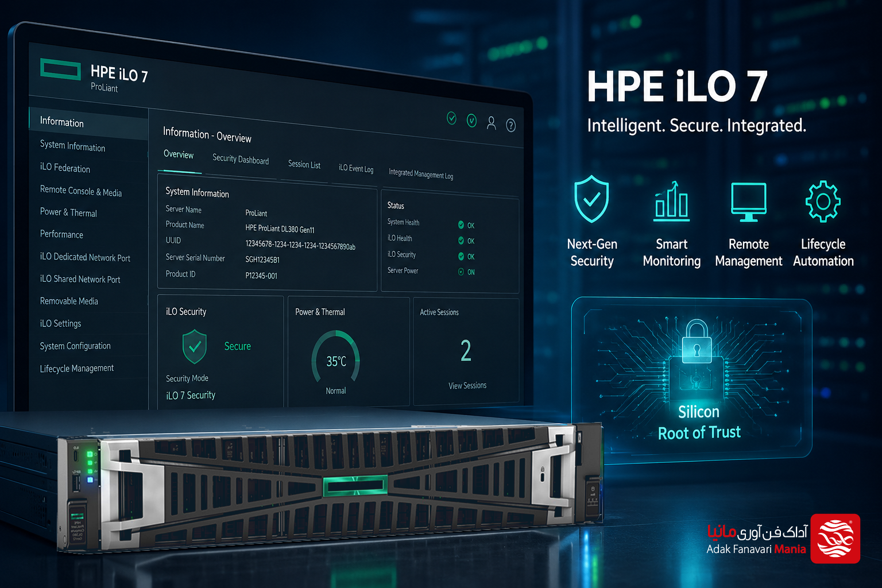
Task: Click the Security Mode label
Action: [x=187, y=378]
